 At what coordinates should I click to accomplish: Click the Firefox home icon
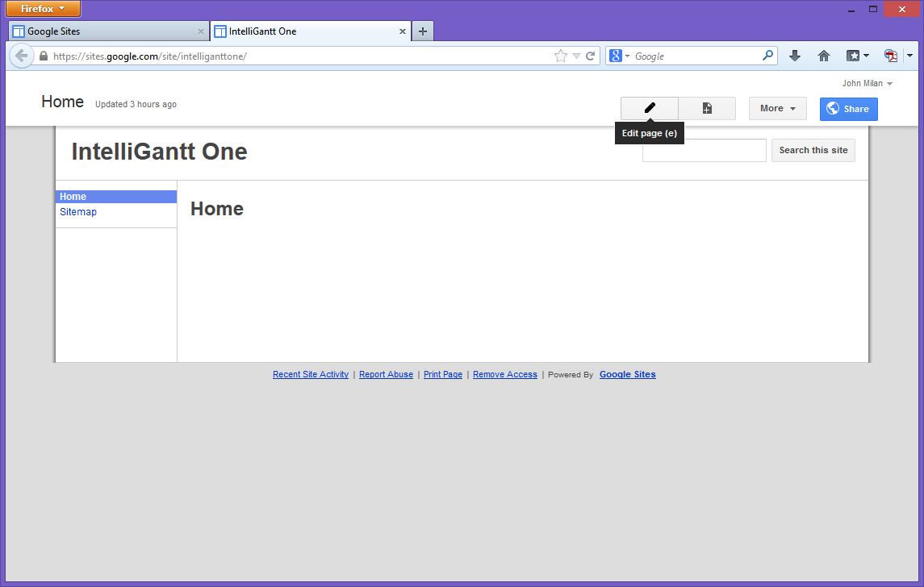823,55
